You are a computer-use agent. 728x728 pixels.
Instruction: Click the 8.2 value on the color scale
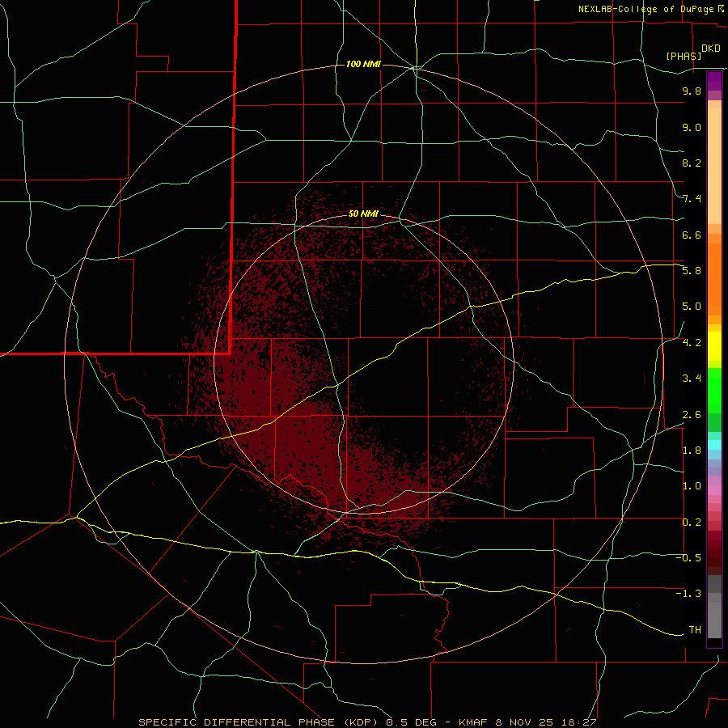click(692, 163)
